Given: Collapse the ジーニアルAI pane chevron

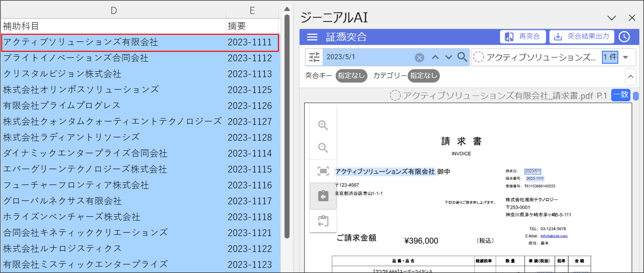Looking at the screenshot, I should [612, 18].
